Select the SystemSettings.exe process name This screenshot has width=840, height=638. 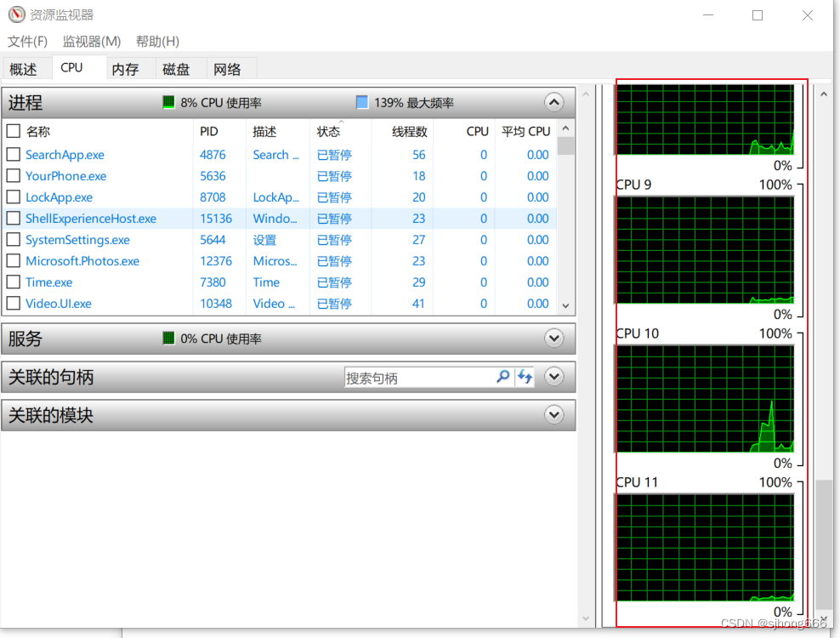(77, 240)
